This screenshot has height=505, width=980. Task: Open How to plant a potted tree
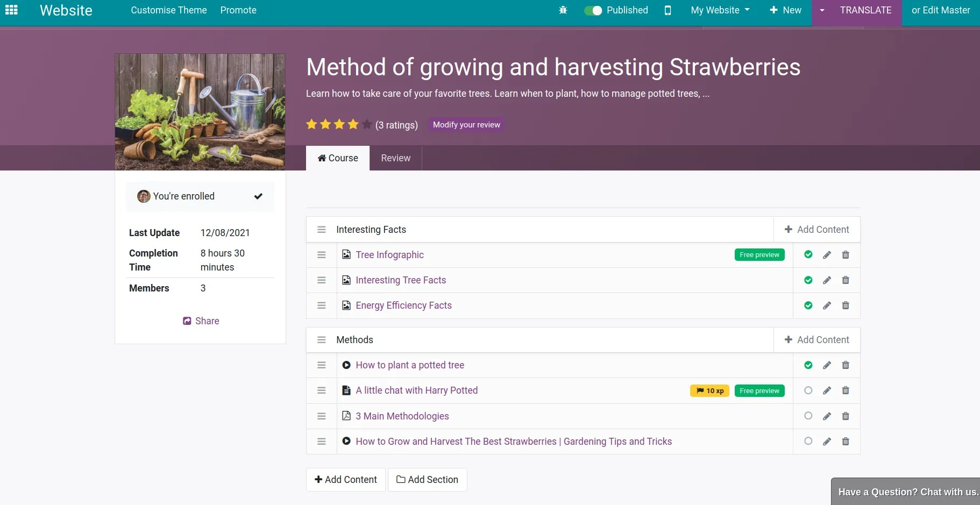(410, 365)
